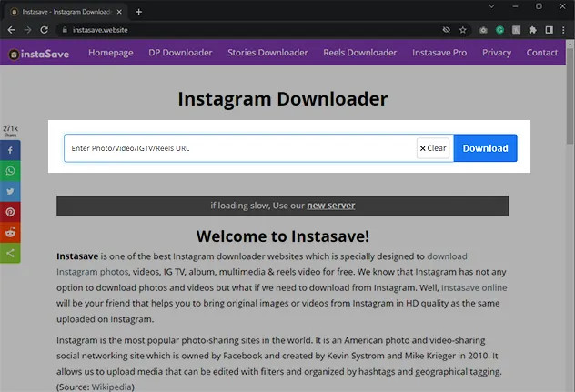The height and width of the screenshot is (392, 575).
Task: Open the camera extension icon
Action: [x=483, y=30]
